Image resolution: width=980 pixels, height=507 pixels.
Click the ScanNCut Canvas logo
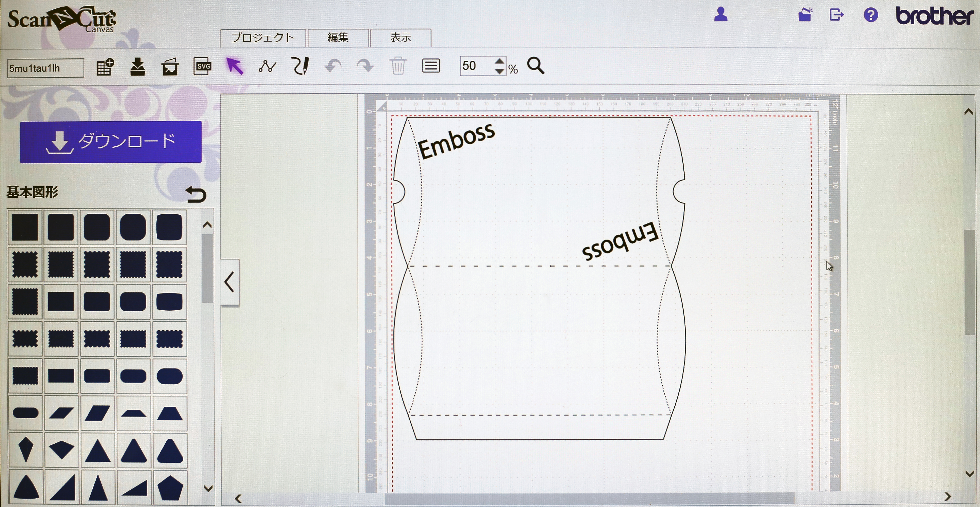tap(62, 19)
